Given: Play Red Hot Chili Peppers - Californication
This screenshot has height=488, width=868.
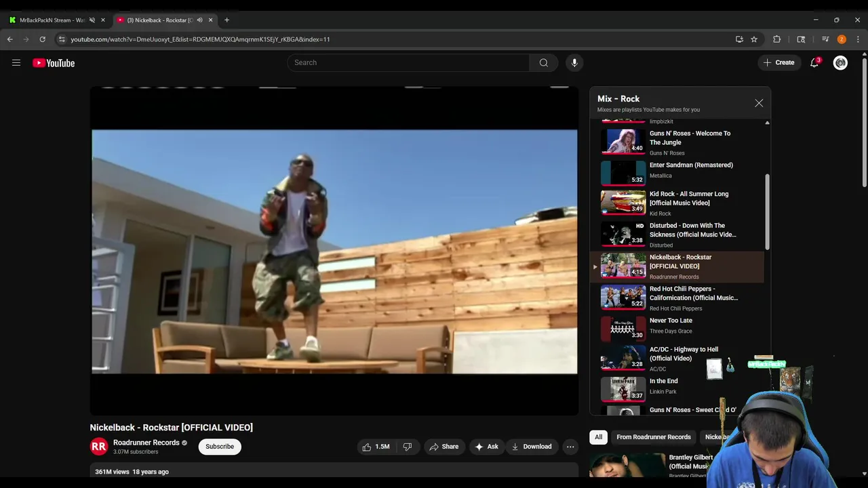Looking at the screenshot, I should (677, 298).
